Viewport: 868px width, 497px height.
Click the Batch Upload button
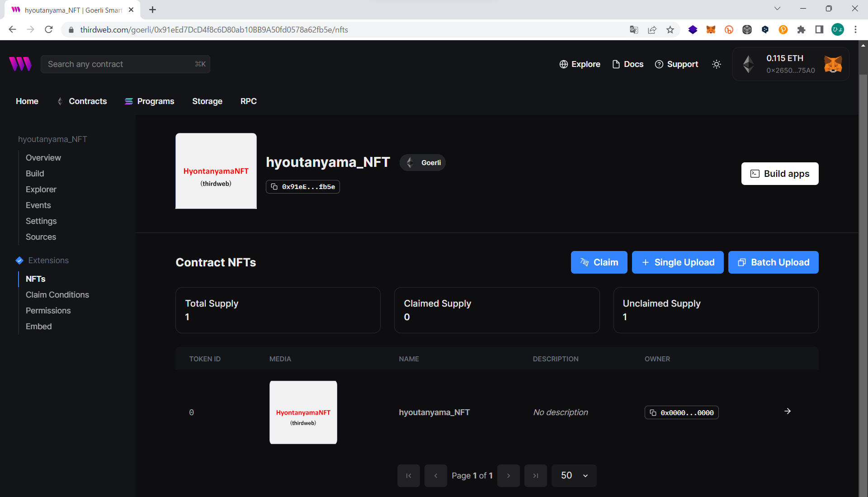pyautogui.click(x=773, y=262)
